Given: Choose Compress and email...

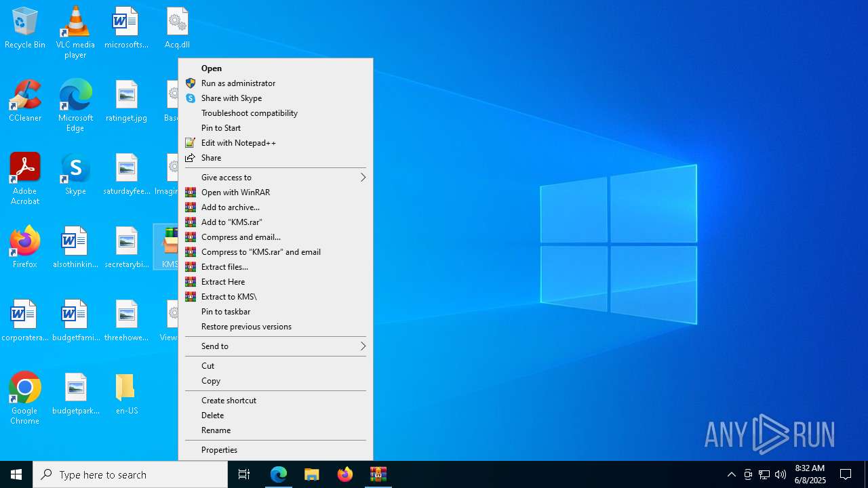Looking at the screenshot, I should (x=275, y=237).
